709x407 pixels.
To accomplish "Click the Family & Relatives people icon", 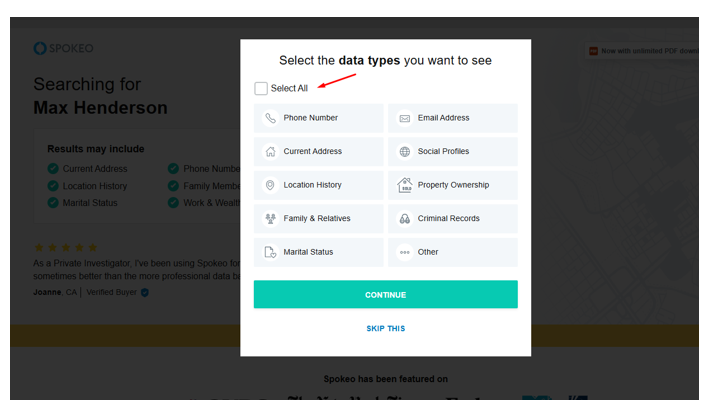I will [270, 219].
